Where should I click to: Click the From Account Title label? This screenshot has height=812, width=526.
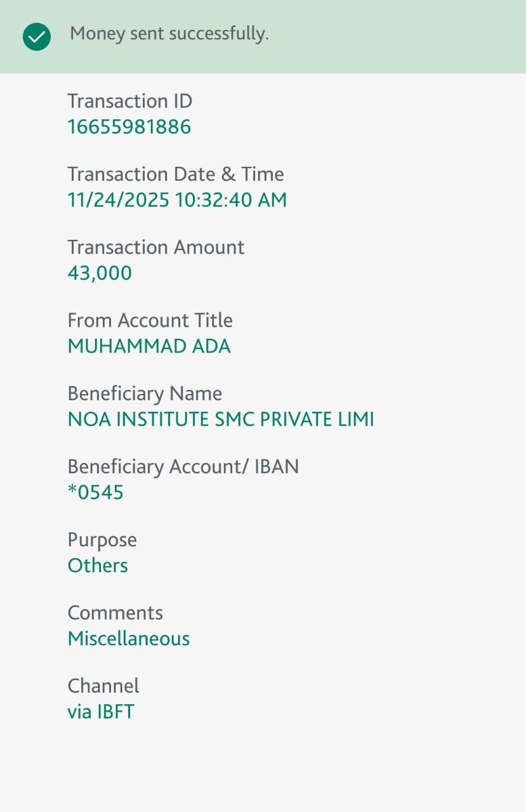pyautogui.click(x=150, y=320)
